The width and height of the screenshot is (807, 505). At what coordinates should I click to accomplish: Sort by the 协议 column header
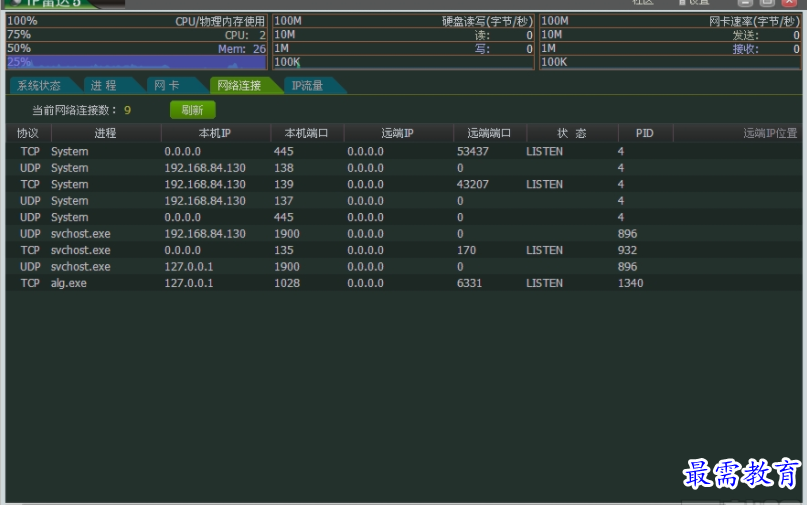coord(28,133)
